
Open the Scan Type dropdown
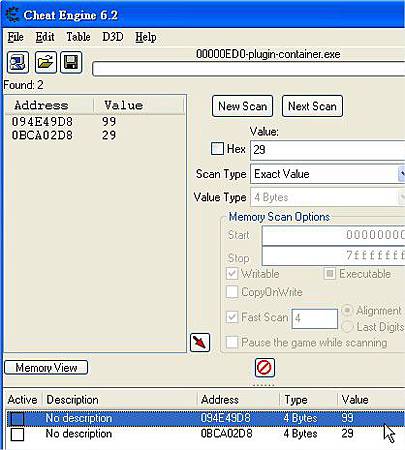[328, 174]
